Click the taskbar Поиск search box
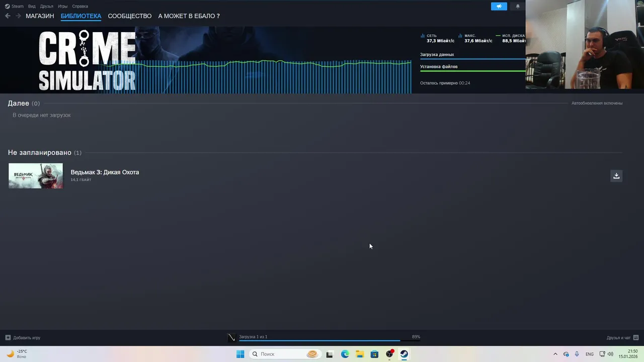This screenshot has width=644, height=362. tap(285, 354)
